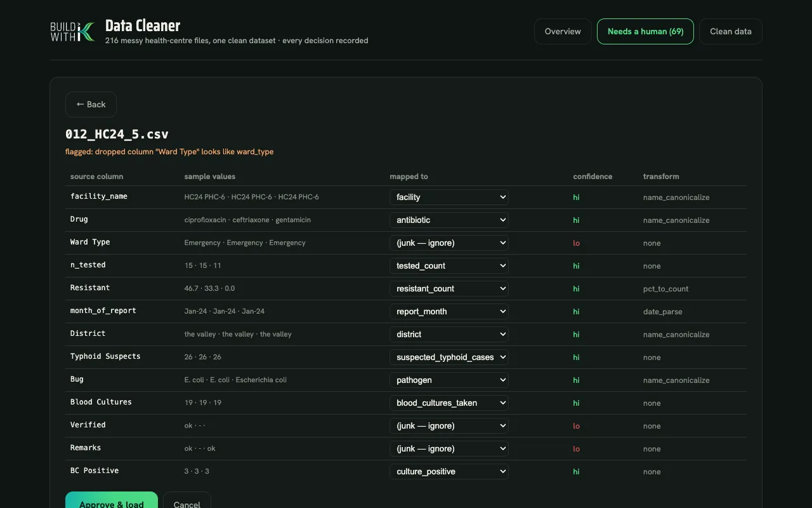Change the Verified column mapping dropdown
The height and width of the screenshot is (508, 812).
point(449,425)
